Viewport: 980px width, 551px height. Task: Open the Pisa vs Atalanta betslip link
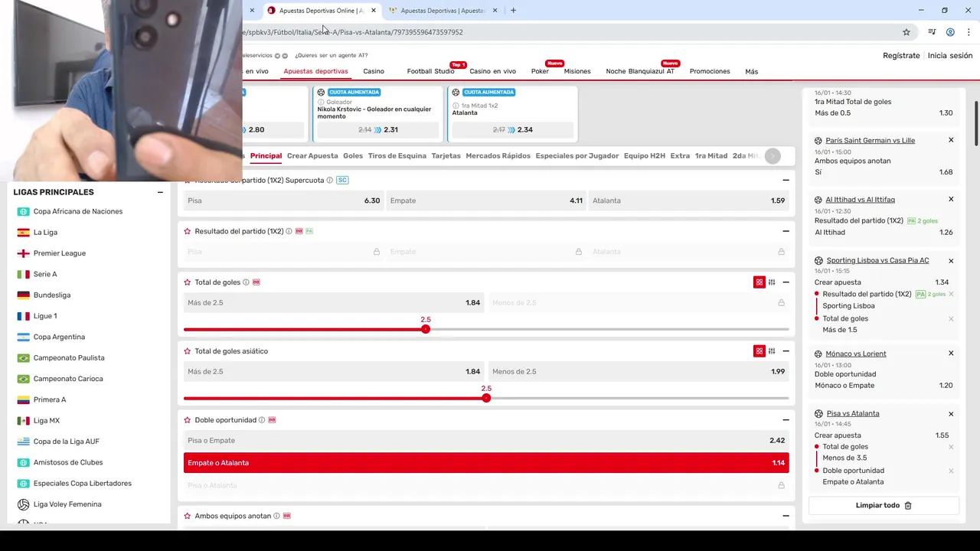853,414
